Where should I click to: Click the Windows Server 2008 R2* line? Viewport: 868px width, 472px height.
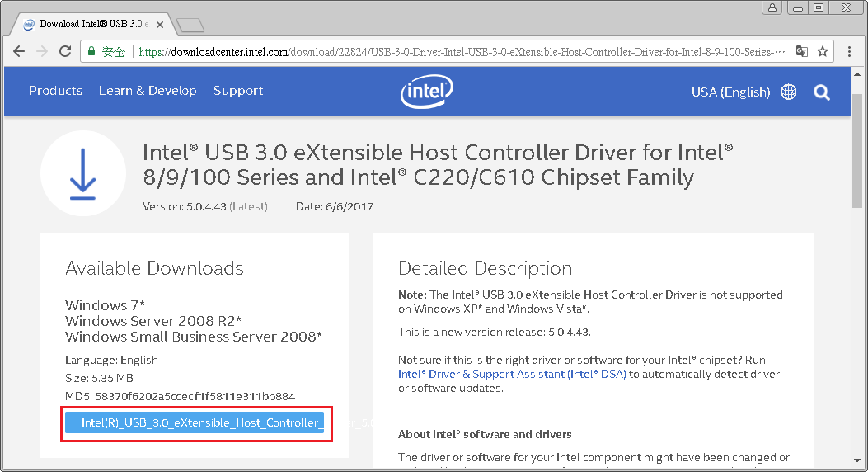(153, 321)
